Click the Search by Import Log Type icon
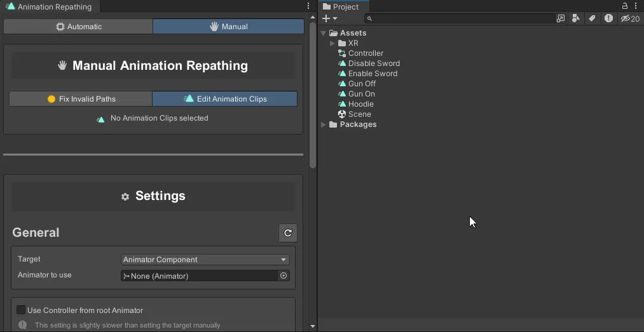Screen dimensions: 644x332 [x=608, y=18]
